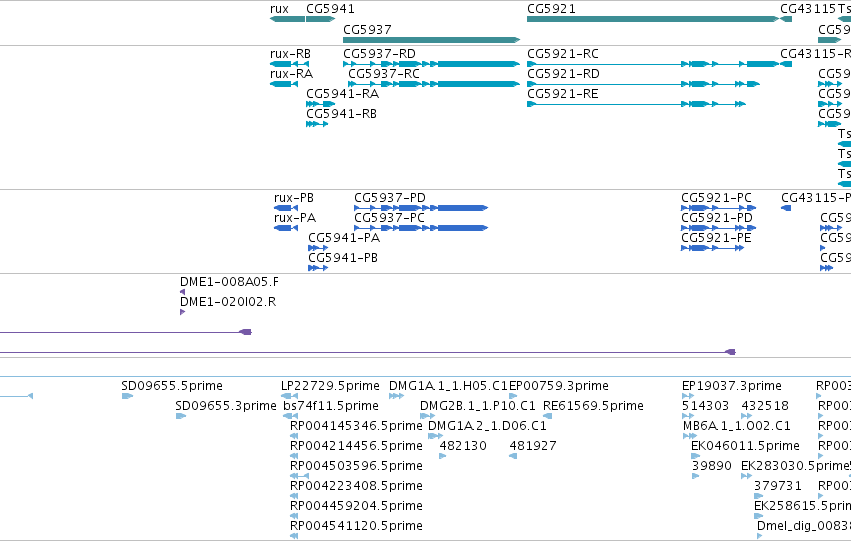The image size is (851, 541).
Task: Click protein rux-PB
Action: [286, 208]
